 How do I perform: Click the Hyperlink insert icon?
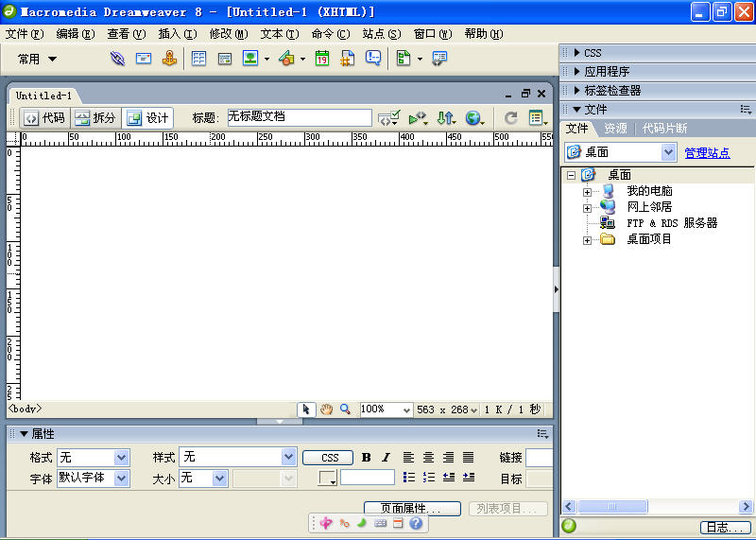pyautogui.click(x=117, y=59)
